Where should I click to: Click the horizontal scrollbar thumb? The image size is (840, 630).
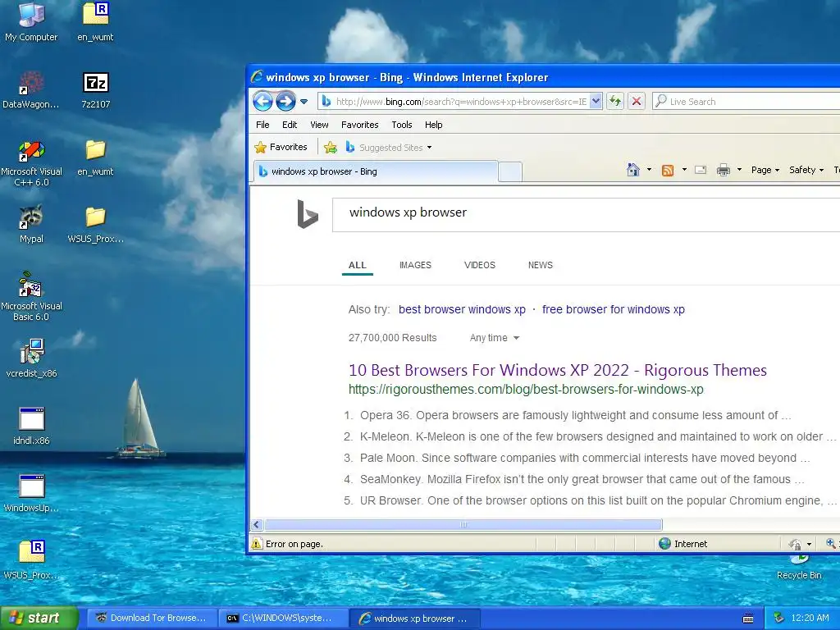click(463, 524)
